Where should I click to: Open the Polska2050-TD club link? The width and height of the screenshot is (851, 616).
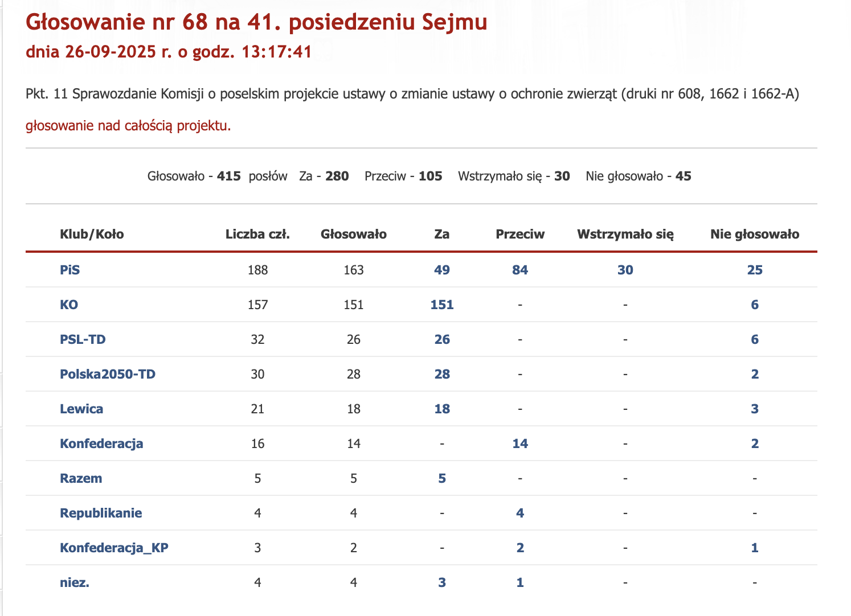[x=108, y=374]
